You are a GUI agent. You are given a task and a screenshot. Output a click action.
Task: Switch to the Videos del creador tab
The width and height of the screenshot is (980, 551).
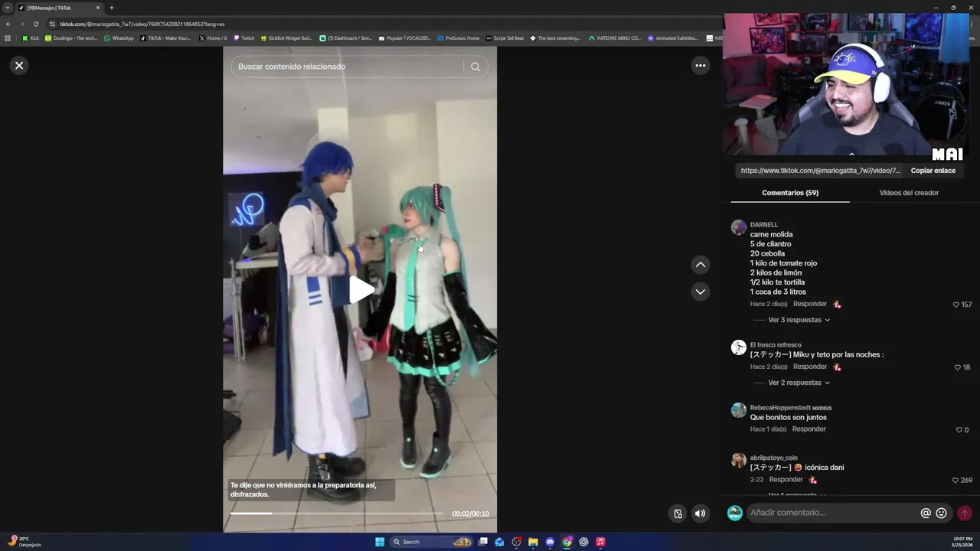coord(909,193)
